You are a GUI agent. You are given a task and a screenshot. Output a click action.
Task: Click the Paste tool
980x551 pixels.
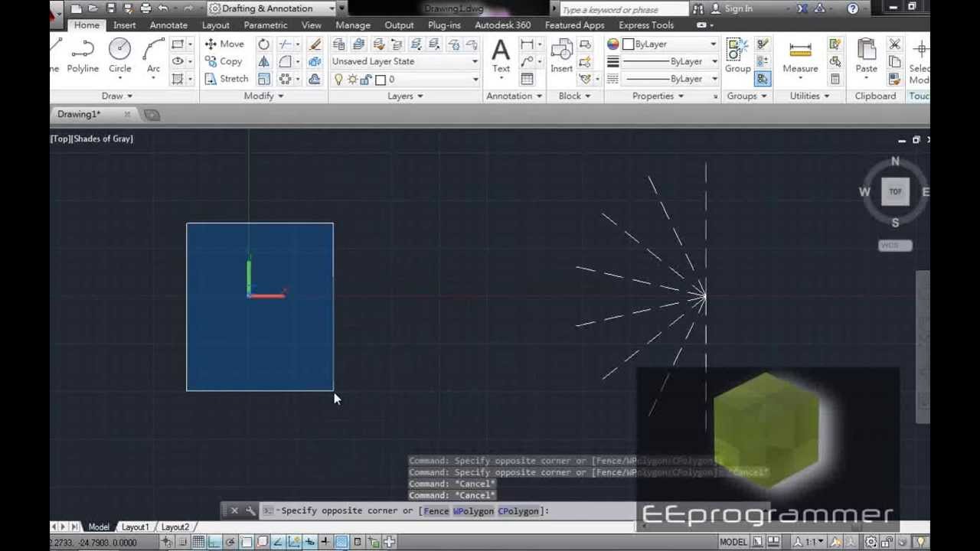pyautogui.click(x=866, y=57)
